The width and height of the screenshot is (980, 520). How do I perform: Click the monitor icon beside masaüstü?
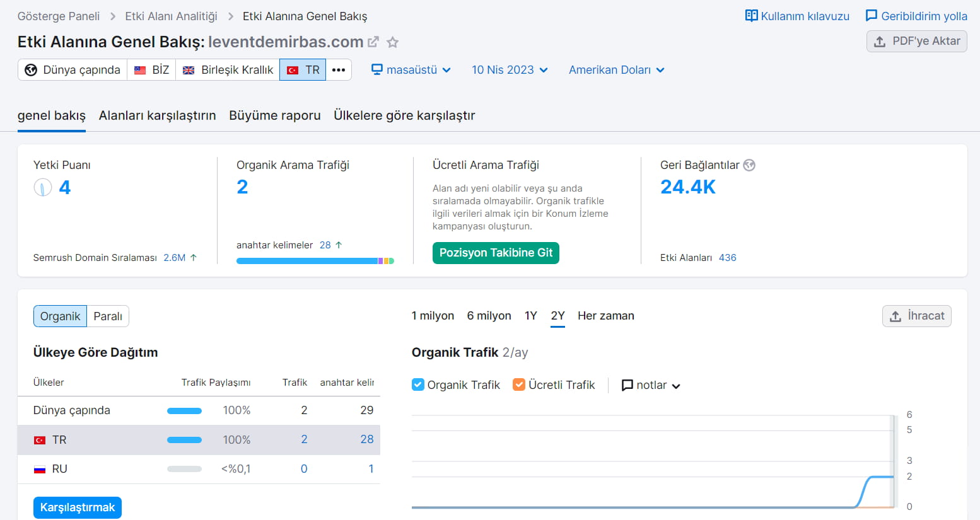pyautogui.click(x=377, y=69)
